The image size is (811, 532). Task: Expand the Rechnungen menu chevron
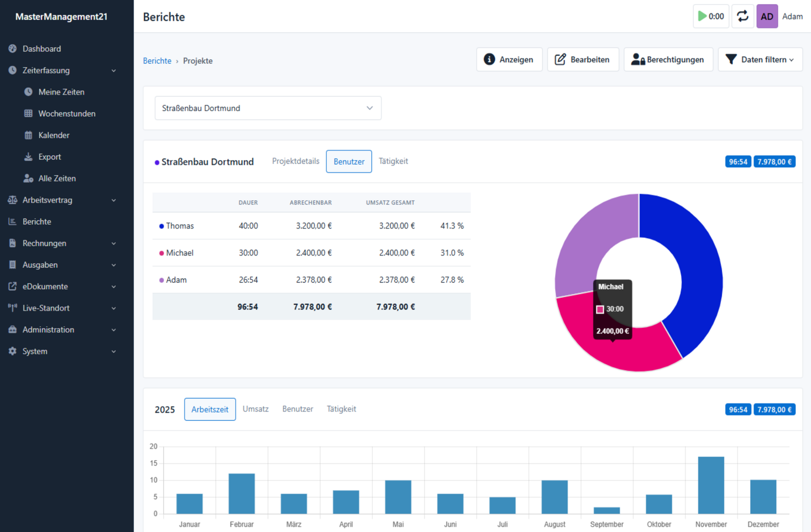pyautogui.click(x=114, y=243)
